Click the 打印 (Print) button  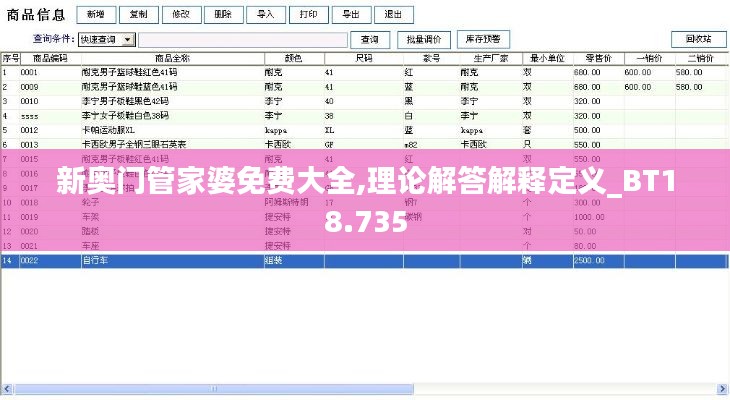[309, 15]
